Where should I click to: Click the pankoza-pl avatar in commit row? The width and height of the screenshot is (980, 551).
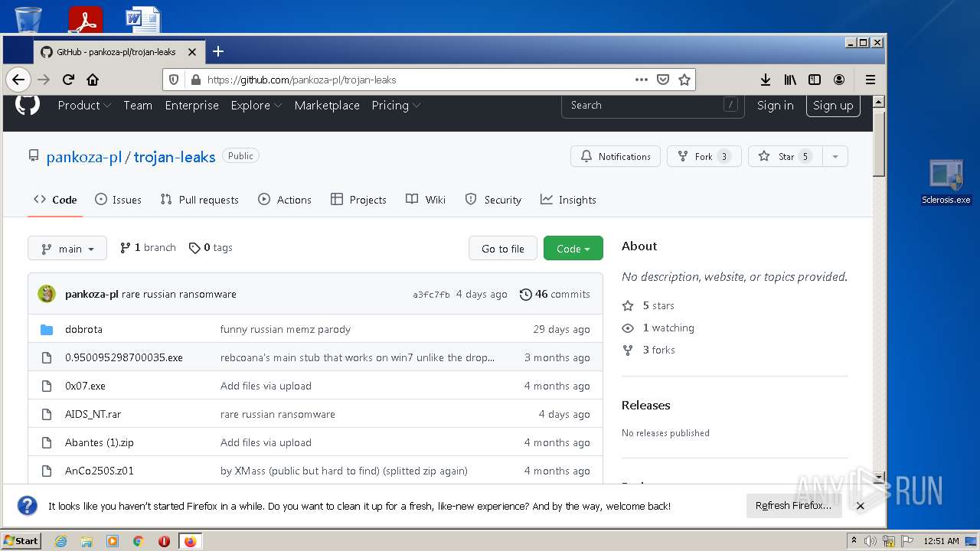pyautogui.click(x=47, y=294)
